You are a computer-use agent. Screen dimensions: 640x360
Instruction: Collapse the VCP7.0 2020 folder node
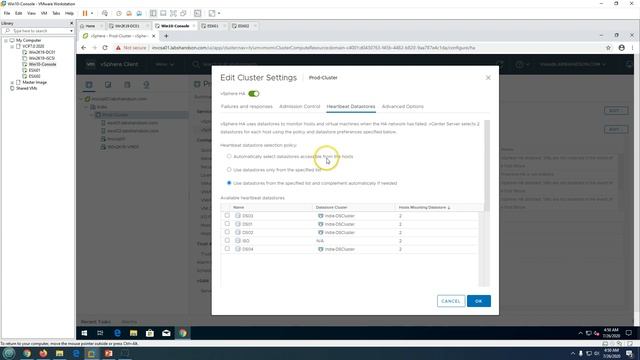click(12, 47)
